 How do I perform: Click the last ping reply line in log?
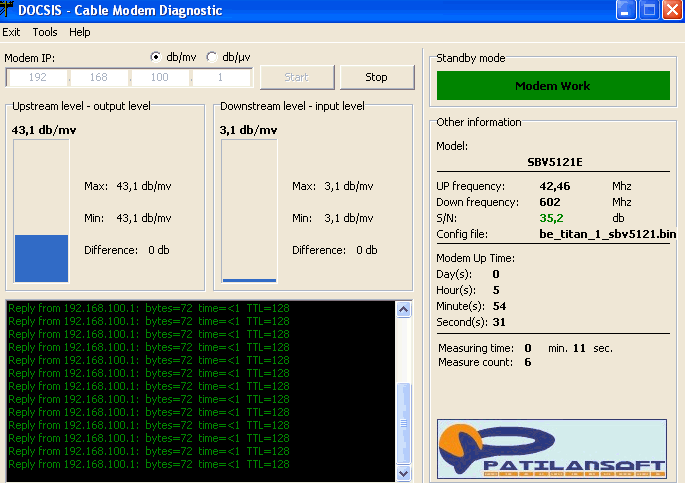[149, 464]
